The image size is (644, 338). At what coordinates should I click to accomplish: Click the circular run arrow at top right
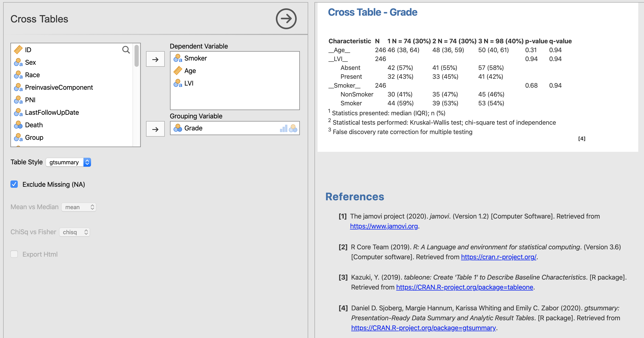tap(286, 19)
